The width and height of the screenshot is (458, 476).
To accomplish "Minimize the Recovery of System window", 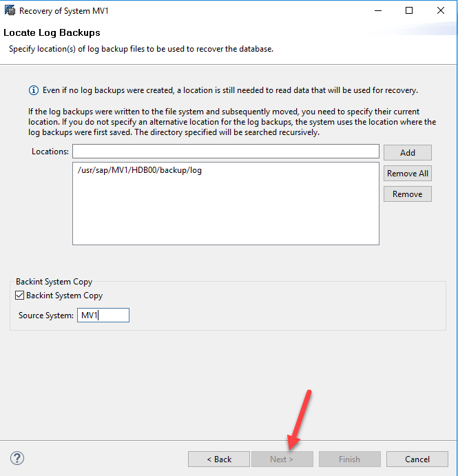I will pos(378,10).
